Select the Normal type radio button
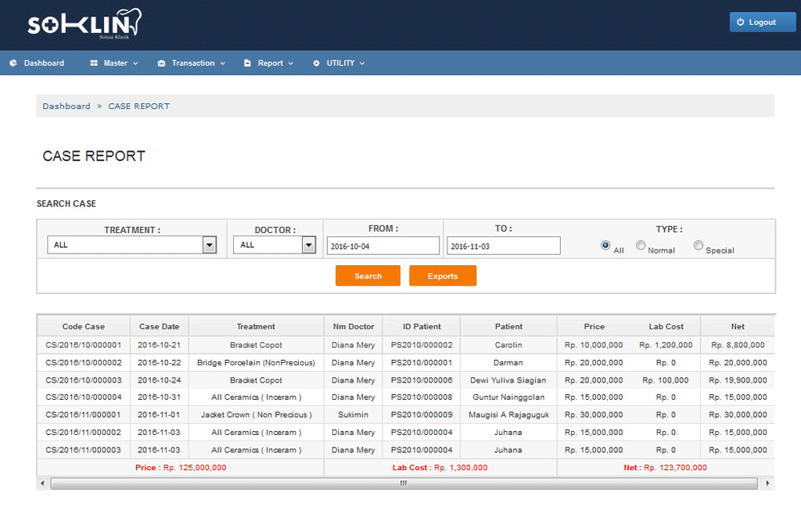 pos(641,245)
